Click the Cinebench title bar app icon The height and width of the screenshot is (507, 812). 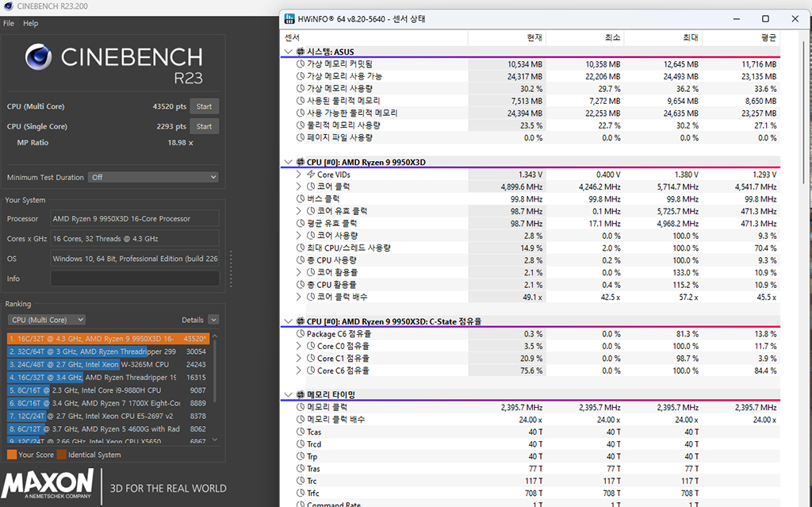(8, 6)
